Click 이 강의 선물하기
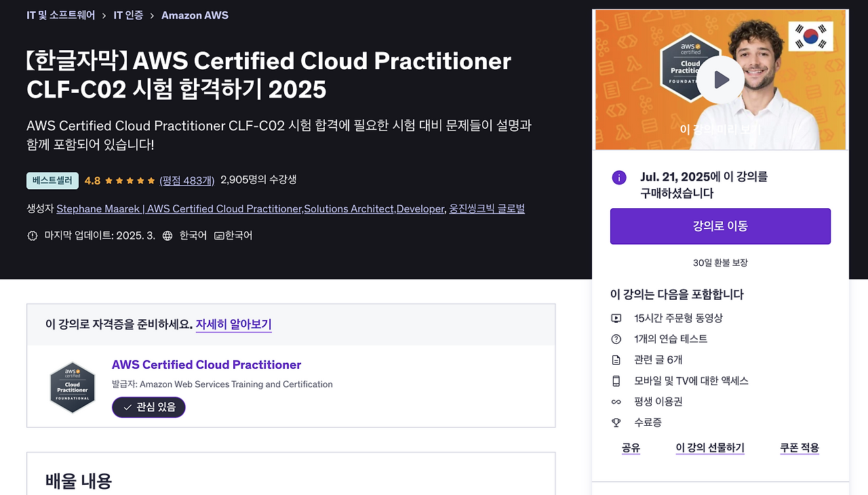Viewport: 868px width, 495px height. (x=710, y=448)
